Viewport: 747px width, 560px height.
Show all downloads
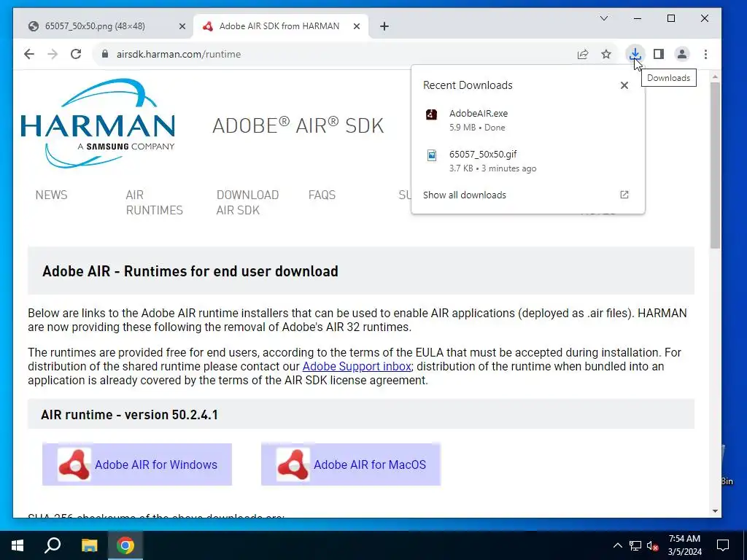[465, 195]
